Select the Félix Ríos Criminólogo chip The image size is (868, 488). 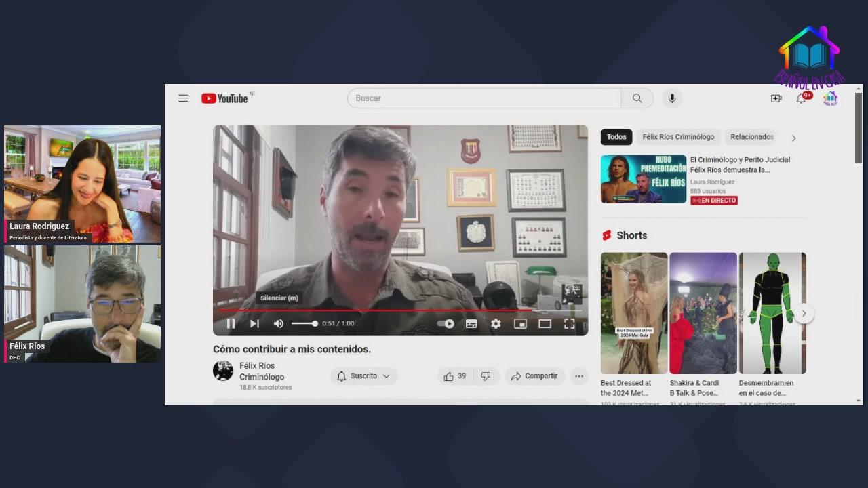click(x=678, y=137)
